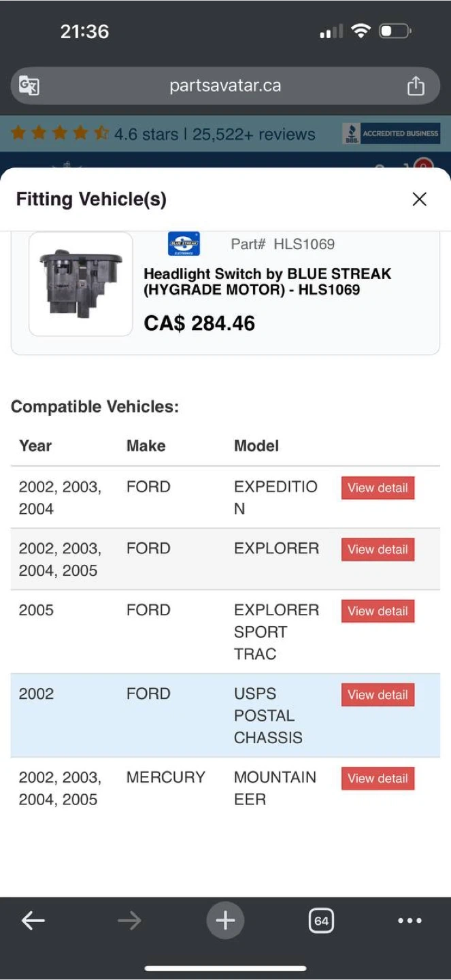The width and height of the screenshot is (451, 980).
Task: Go back with the browser back arrow
Action: [x=33, y=921]
